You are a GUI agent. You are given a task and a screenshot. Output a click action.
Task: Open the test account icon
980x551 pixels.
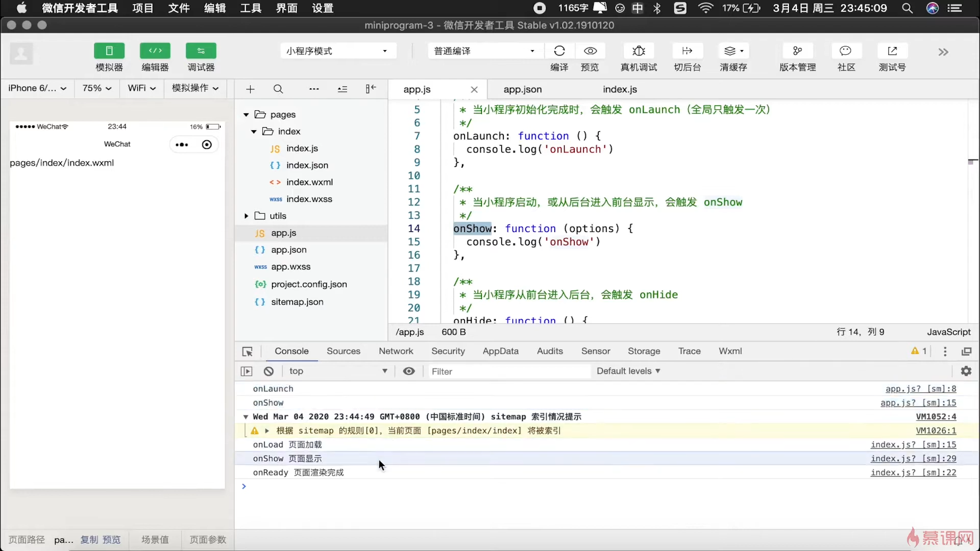(892, 51)
